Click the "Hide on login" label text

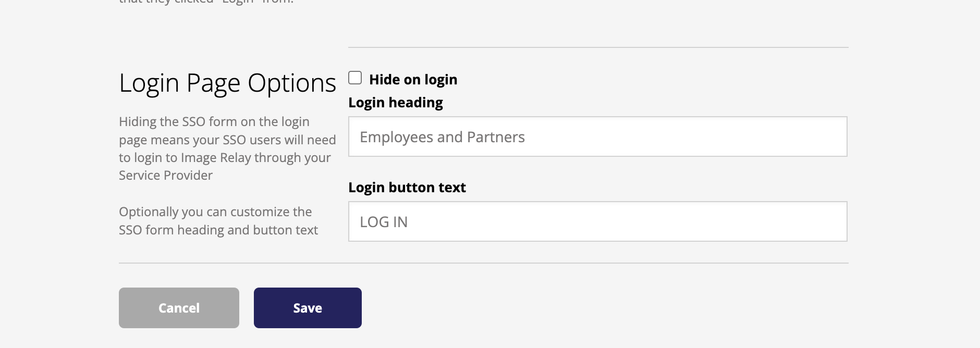tap(413, 80)
